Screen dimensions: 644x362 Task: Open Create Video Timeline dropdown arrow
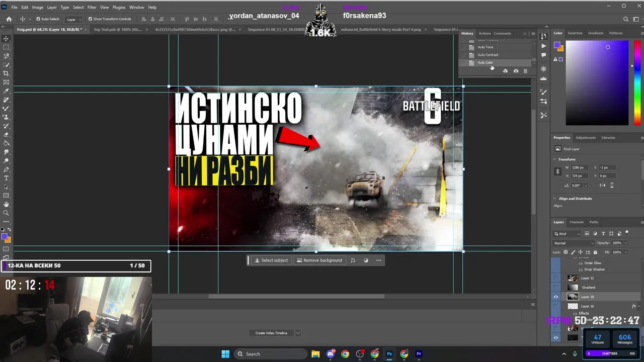[298, 333]
